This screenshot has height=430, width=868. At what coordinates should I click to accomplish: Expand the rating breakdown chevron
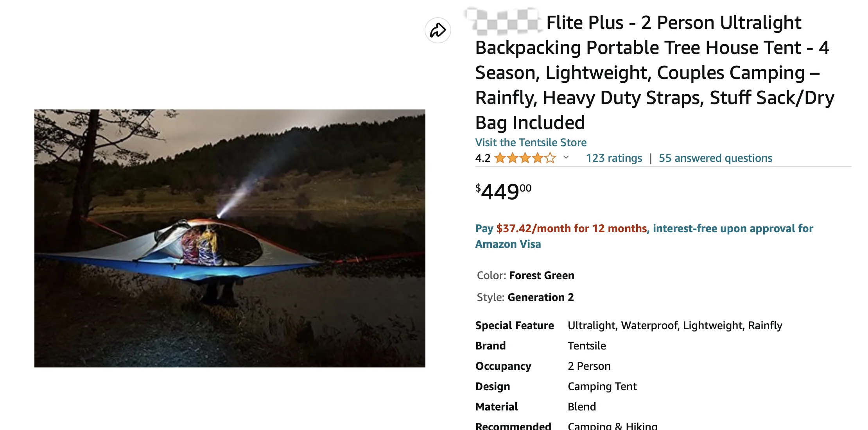(566, 157)
